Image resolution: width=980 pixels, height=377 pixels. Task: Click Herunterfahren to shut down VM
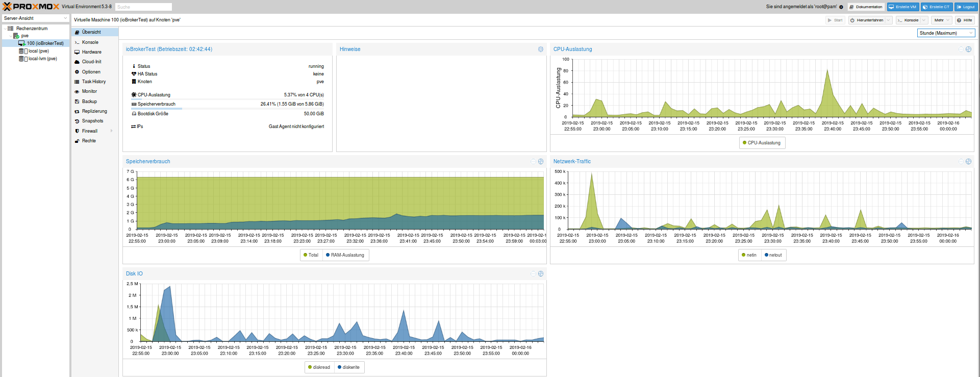pyautogui.click(x=866, y=20)
